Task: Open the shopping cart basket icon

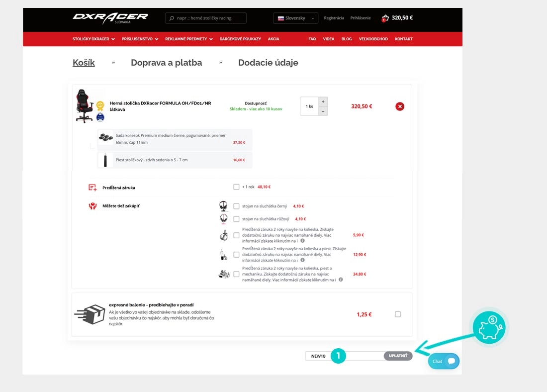Action: (385, 18)
